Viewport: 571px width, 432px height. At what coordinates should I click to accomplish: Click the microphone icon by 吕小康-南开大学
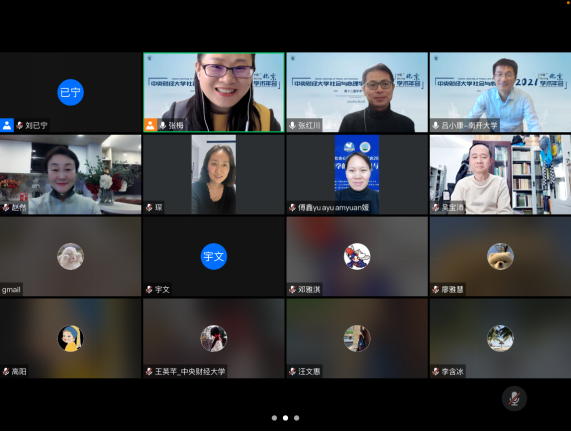click(x=435, y=125)
